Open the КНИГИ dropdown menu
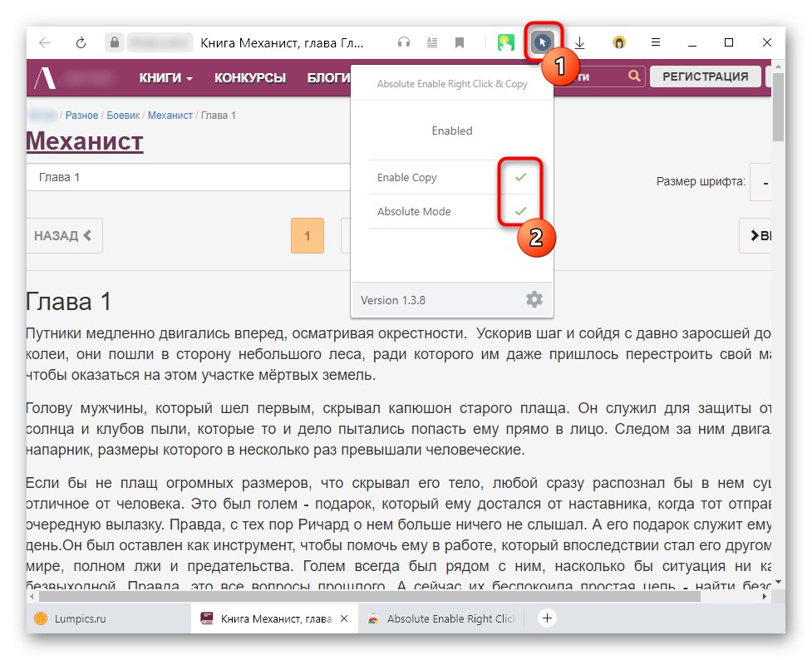 [163, 76]
